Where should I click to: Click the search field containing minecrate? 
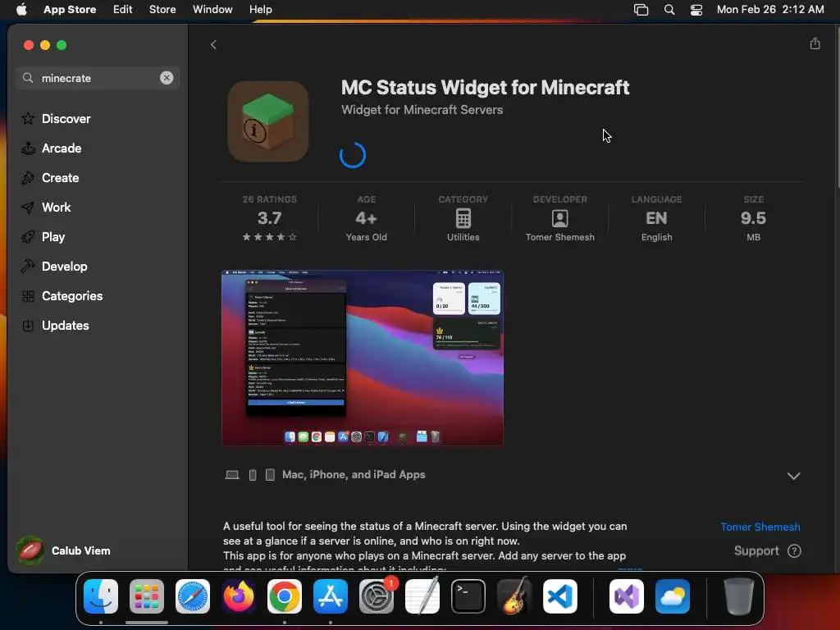coord(97,78)
